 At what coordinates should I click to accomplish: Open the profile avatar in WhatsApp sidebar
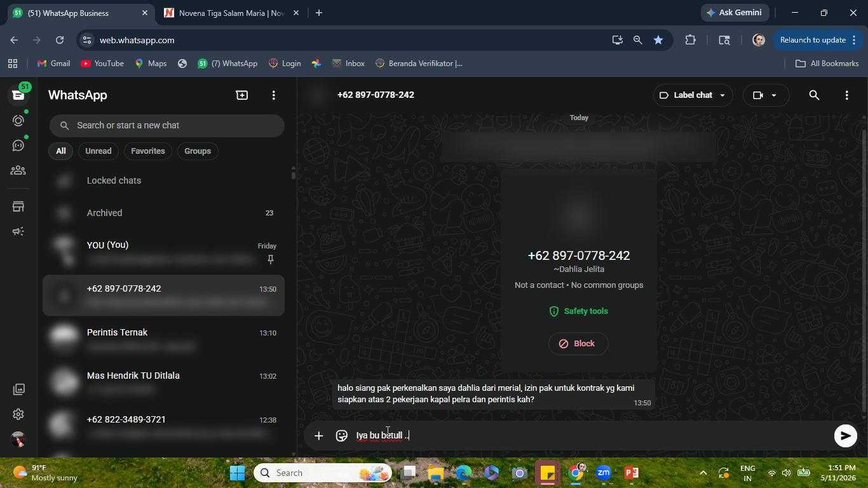18,439
